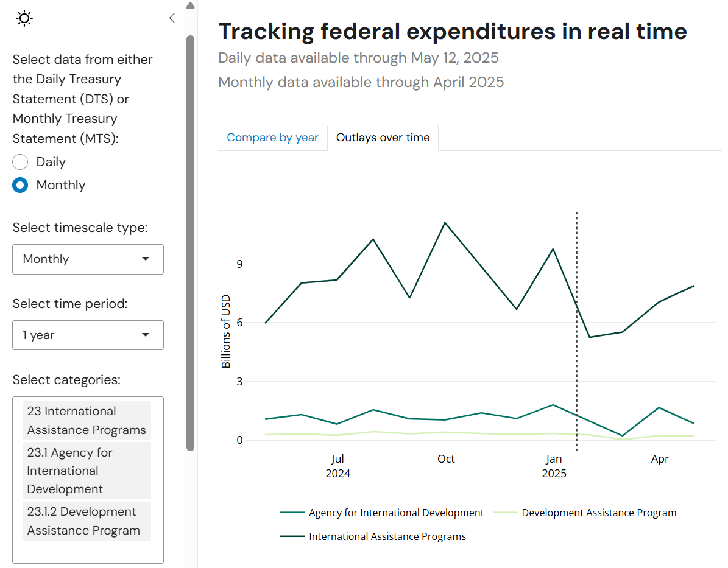Click empty space in Select categories box
This screenshot has height=568, width=728.
(88, 552)
